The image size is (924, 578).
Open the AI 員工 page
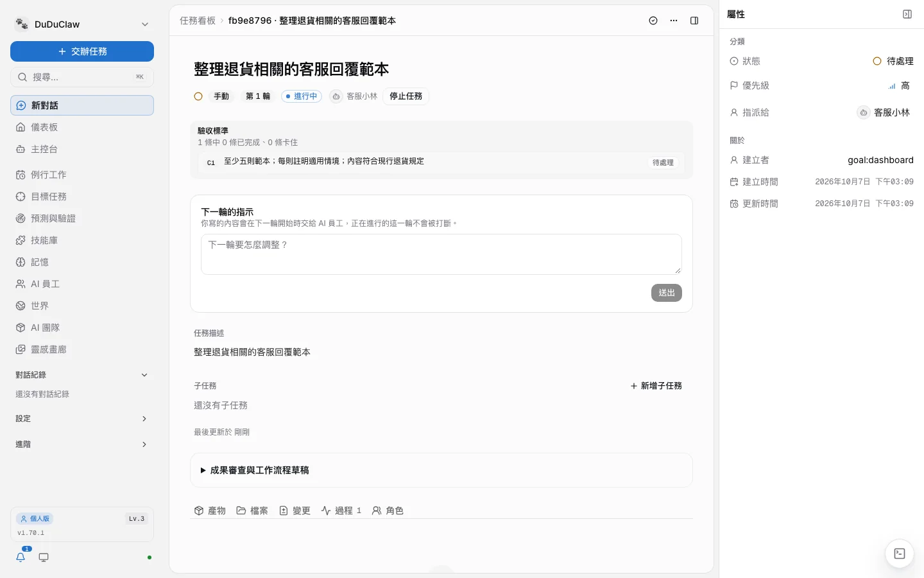(x=82, y=284)
